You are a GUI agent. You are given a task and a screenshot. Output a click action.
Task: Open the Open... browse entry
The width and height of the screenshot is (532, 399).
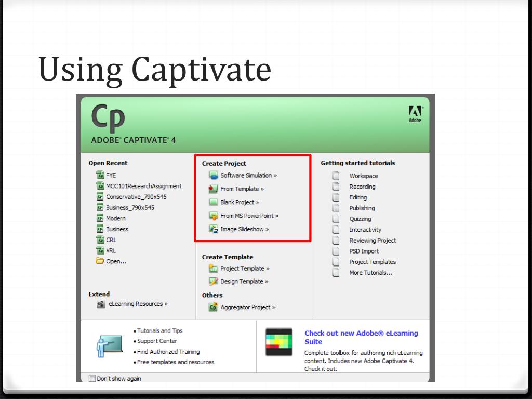[116, 261]
